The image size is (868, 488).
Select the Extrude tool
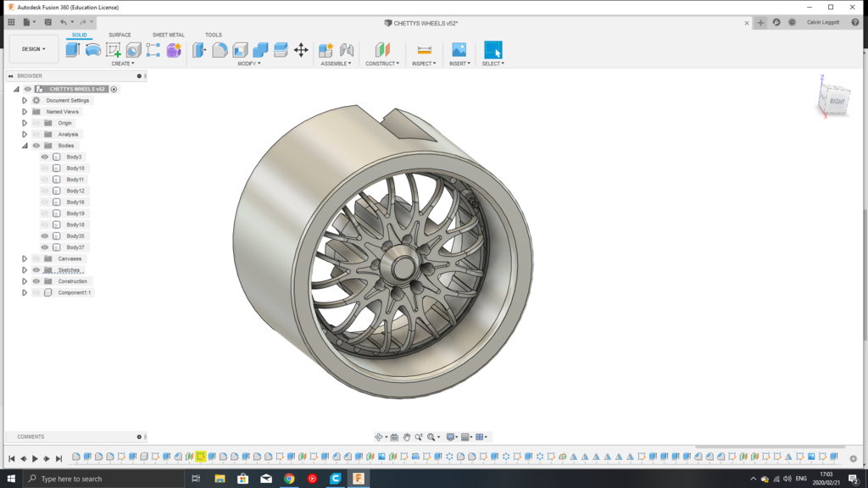click(72, 49)
